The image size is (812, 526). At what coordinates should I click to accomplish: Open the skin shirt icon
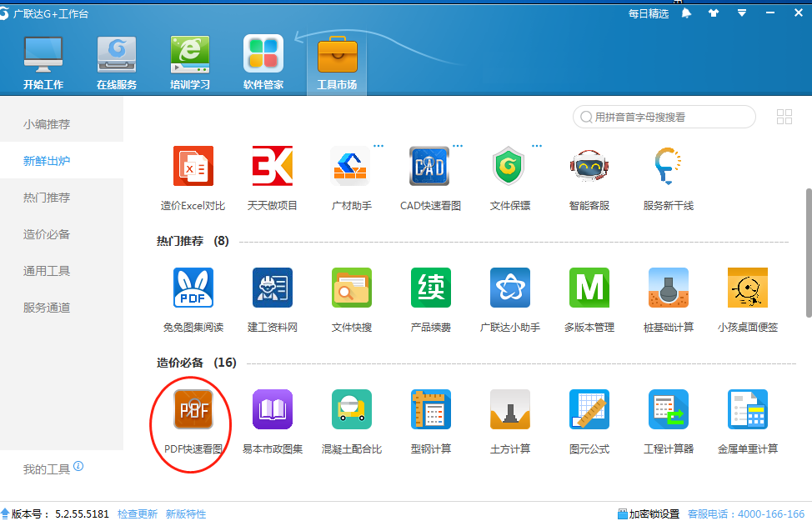[714, 13]
